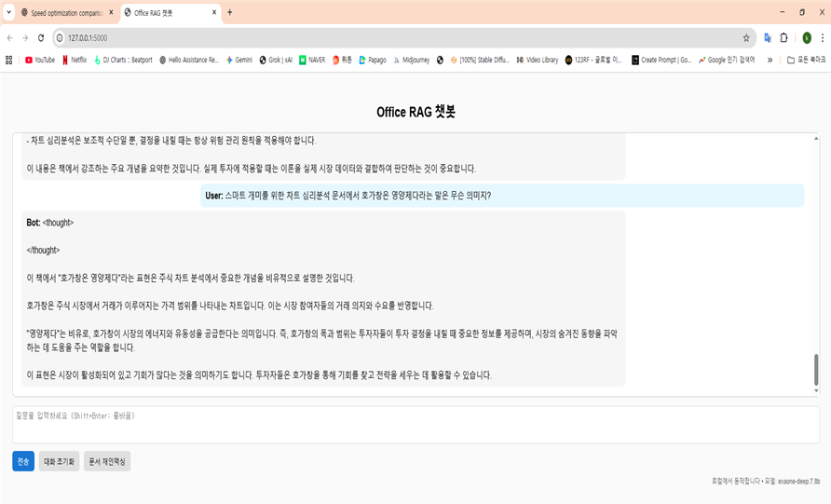Reset the chat with 대화 초기화
Screen dimensions: 831x504
59,461
